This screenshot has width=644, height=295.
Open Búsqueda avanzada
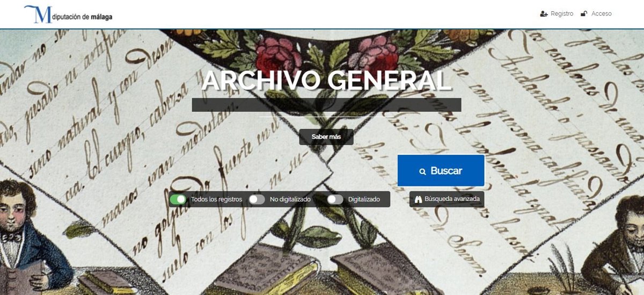[x=447, y=199]
